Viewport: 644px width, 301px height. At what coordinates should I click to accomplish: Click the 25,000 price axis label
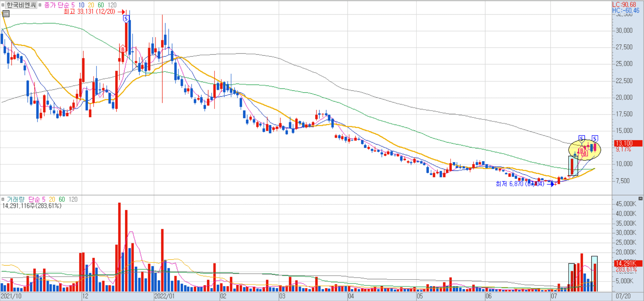point(624,63)
